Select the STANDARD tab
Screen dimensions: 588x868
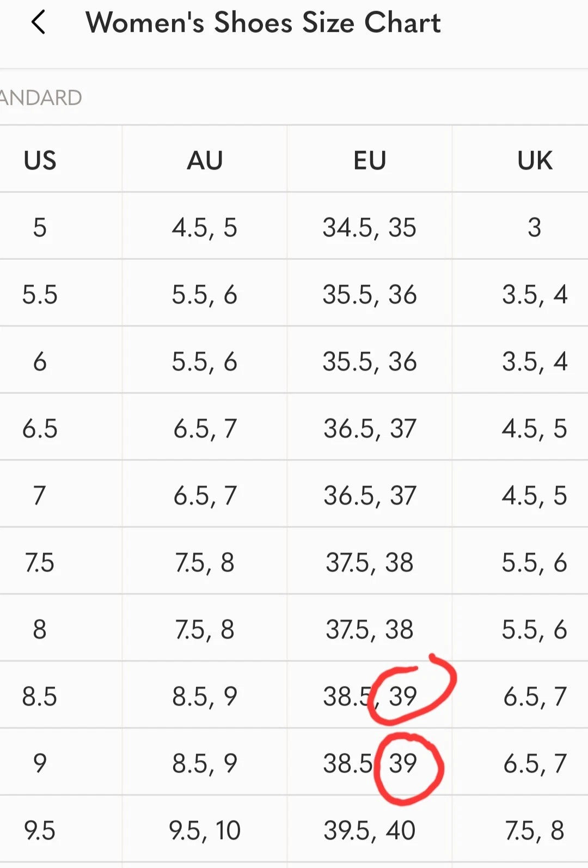pyautogui.click(x=41, y=98)
